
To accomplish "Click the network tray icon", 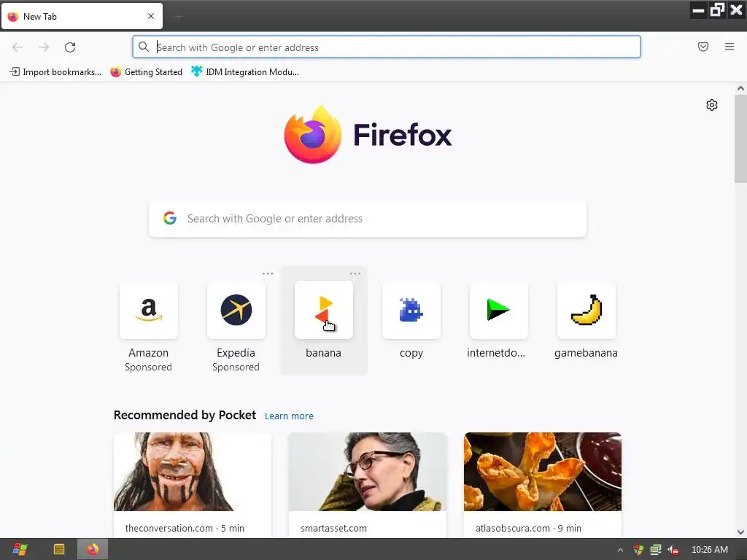I will click(656, 550).
